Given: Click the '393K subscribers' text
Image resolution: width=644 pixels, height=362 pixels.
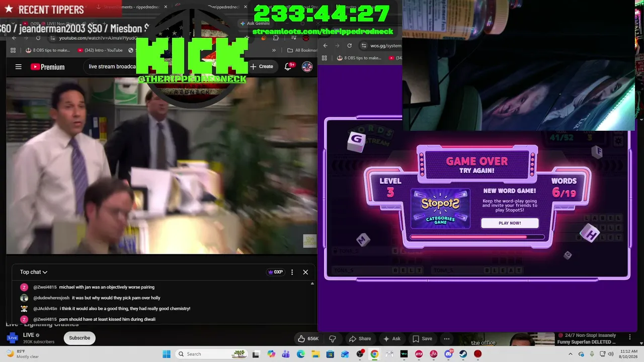Looking at the screenshot, I should [39, 342].
